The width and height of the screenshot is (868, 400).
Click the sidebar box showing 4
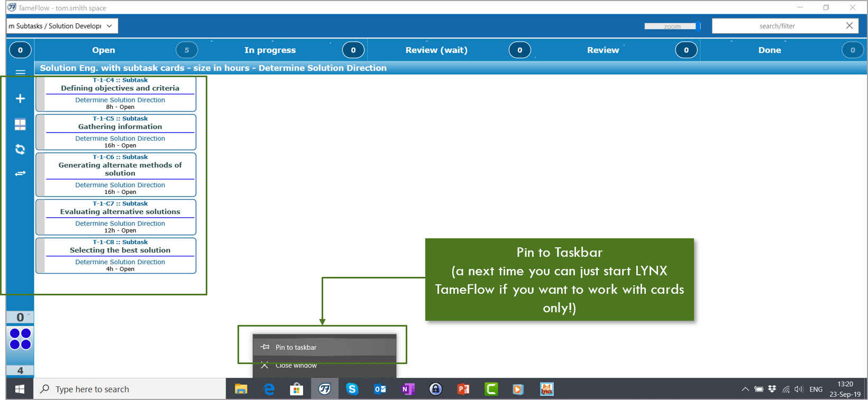coord(20,370)
